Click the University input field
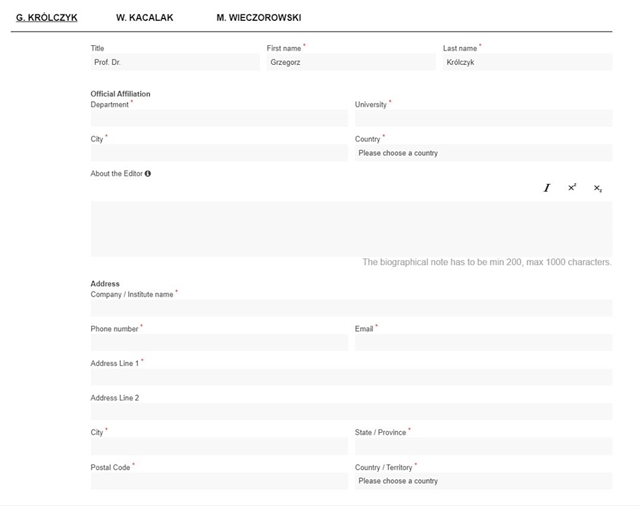 pyautogui.click(x=483, y=118)
